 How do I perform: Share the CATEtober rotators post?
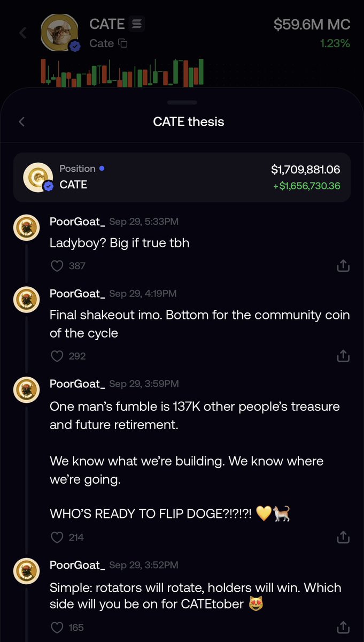point(343,628)
